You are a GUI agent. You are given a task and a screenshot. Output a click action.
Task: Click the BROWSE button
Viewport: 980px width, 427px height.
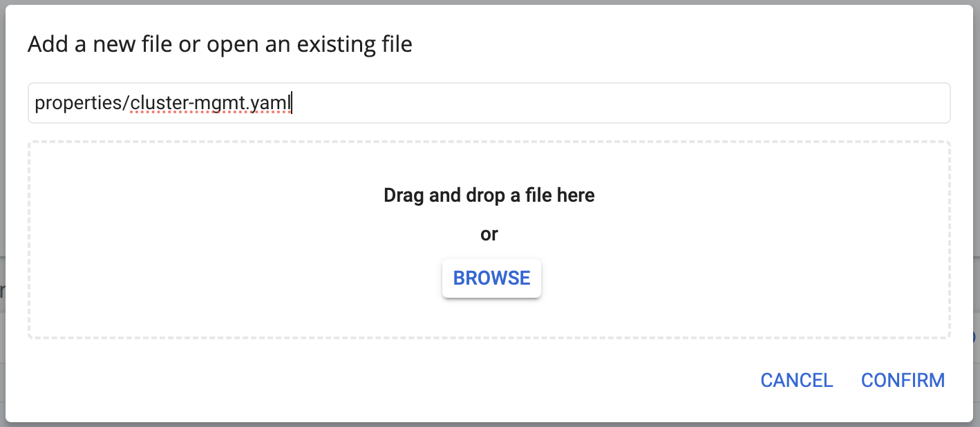[x=491, y=278]
